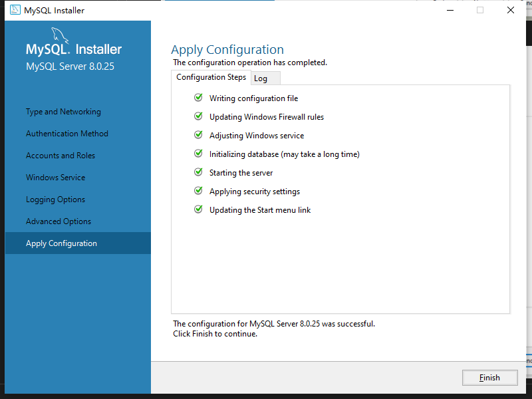Click green checkmark beside Adjusting Windows service
The height and width of the screenshot is (399, 532).
coord(198,135)
